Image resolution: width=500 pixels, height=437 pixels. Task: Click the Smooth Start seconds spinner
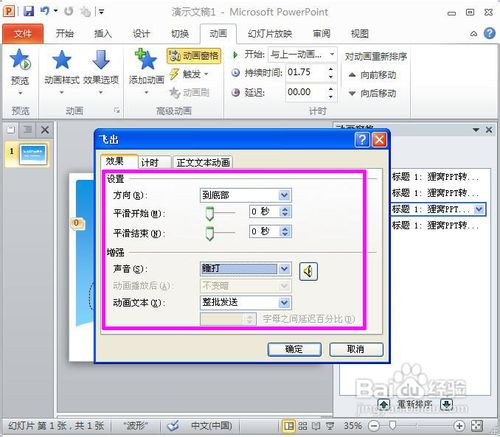285,212
